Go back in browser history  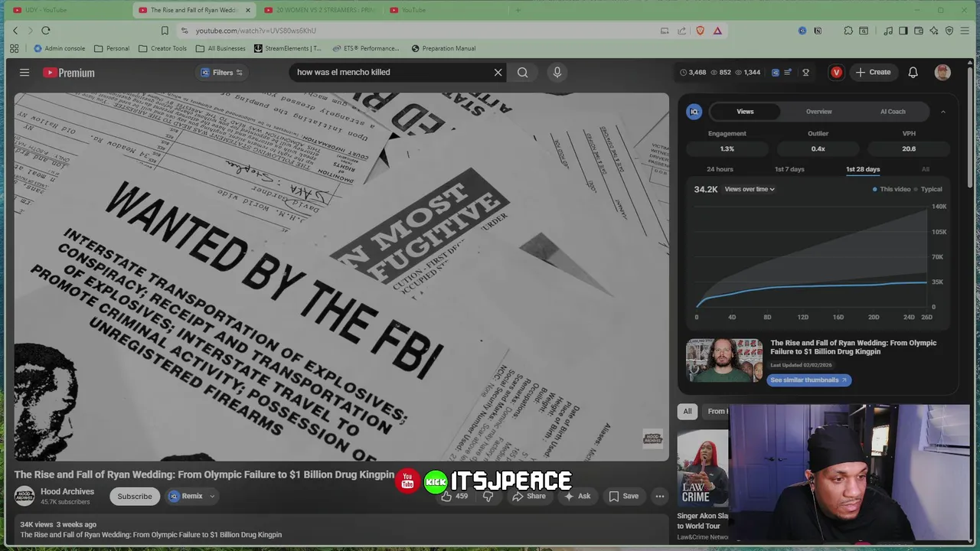(15, 31)
